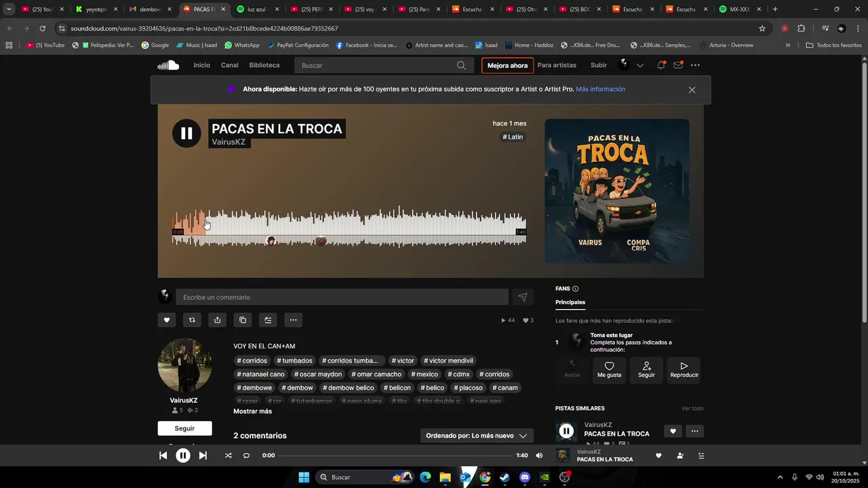The width and height of the screenshot is (868, 488).
Task: Go to Canal in header
Action: click(230, 65)
